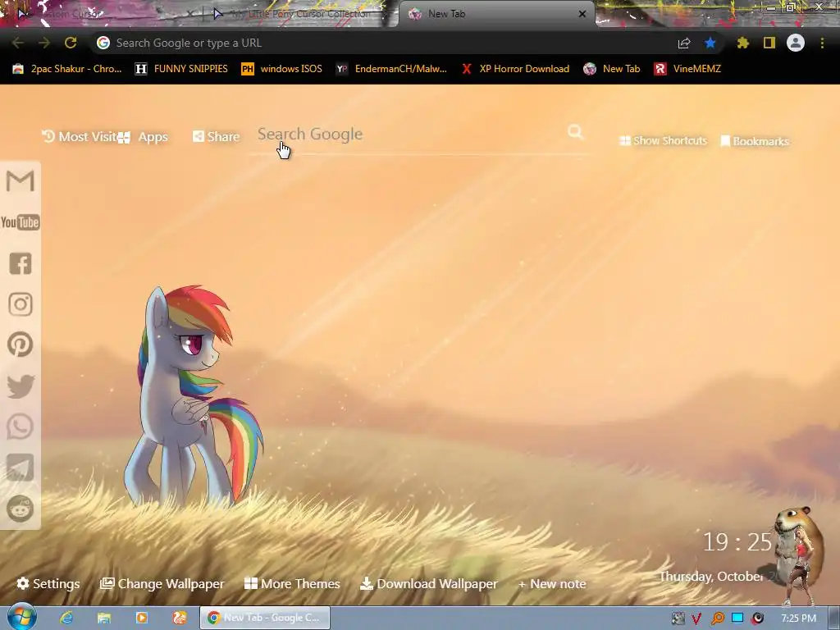The image size is (840, 630).
Task: Click the search magnifier icon on page
Action: 575,132
